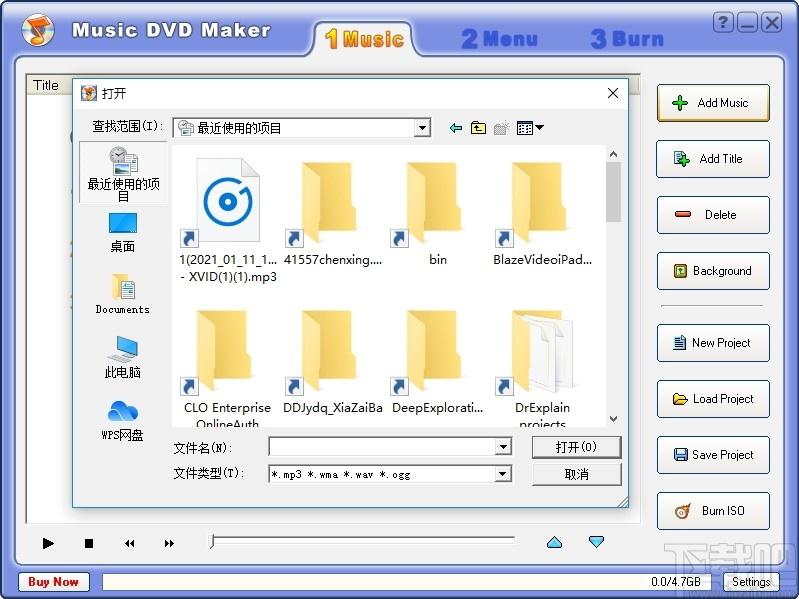
Task: Start a New Project
Action: [713, 343]
